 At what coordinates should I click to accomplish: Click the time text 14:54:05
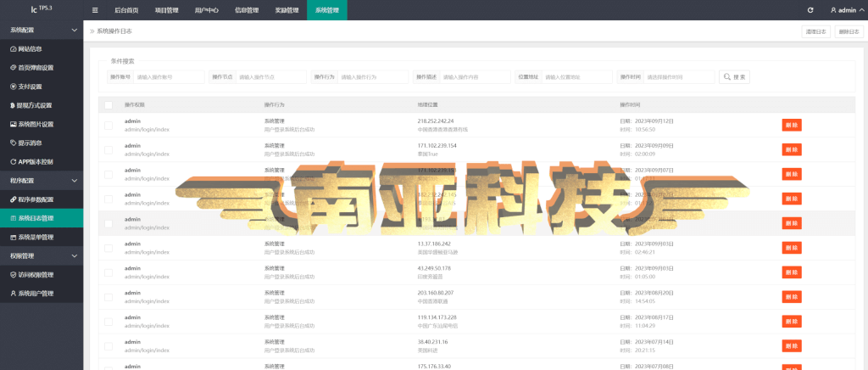[645, 301]
